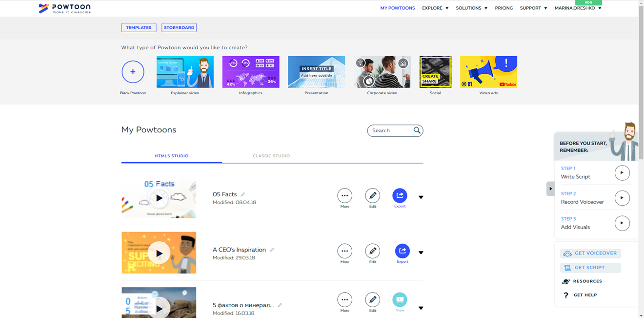
Task: Click the Powtoon logo
Action: [x=64, y=8]
